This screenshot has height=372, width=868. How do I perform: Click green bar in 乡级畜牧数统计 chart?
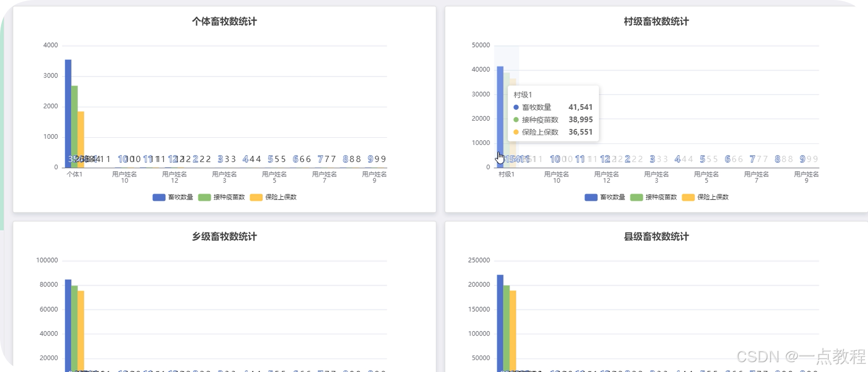click(74, 329)
